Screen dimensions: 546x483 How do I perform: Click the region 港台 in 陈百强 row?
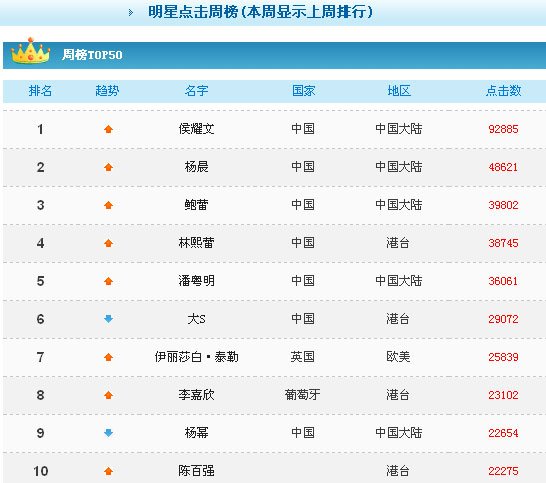pos(398,471)
